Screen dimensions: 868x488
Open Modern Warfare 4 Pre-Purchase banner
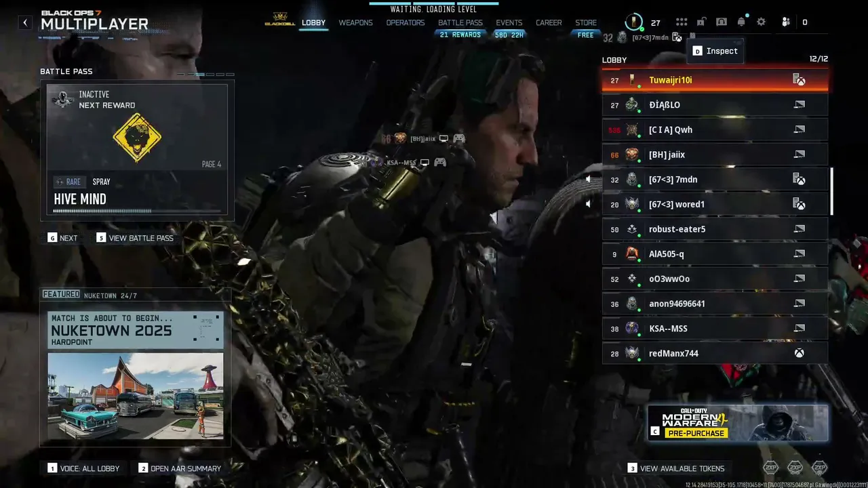point(738,423)
